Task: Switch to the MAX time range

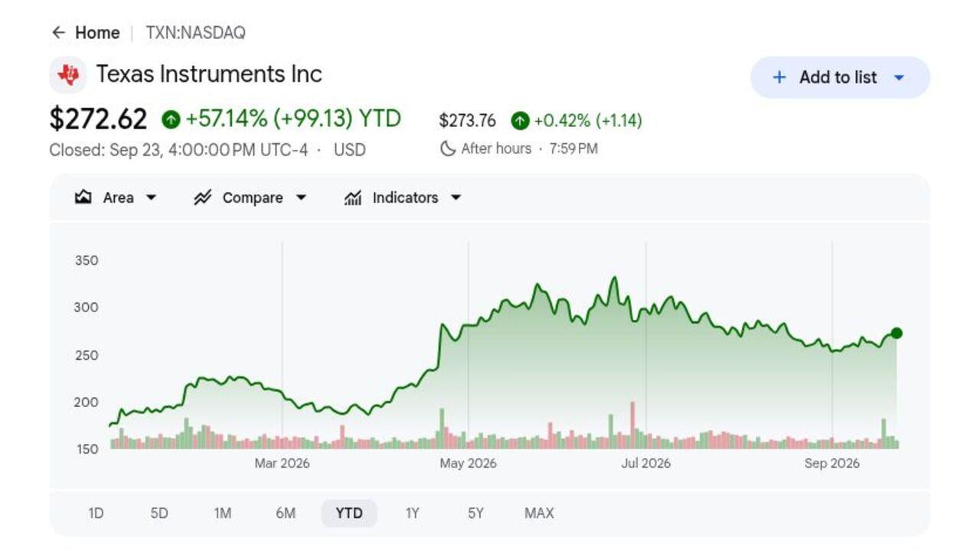Action: (x=539, y=514)
